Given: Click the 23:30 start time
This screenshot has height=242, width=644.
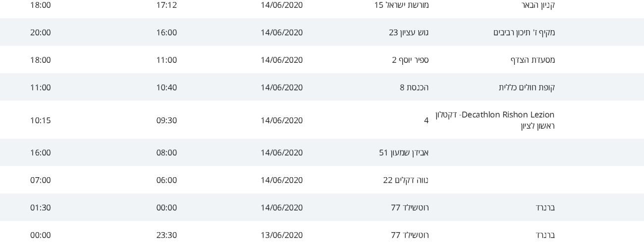Looking at the screenshot, I should [166, 235].
